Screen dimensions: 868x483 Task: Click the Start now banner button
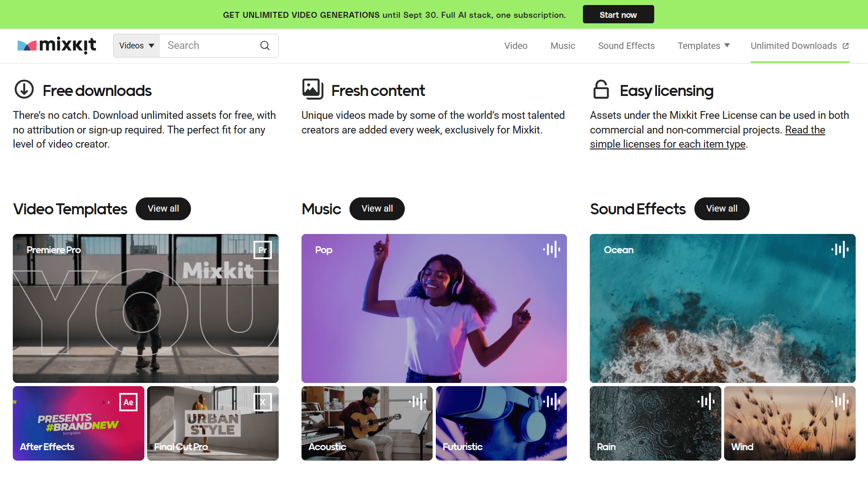pyautogui.click(x=618, y=15)
